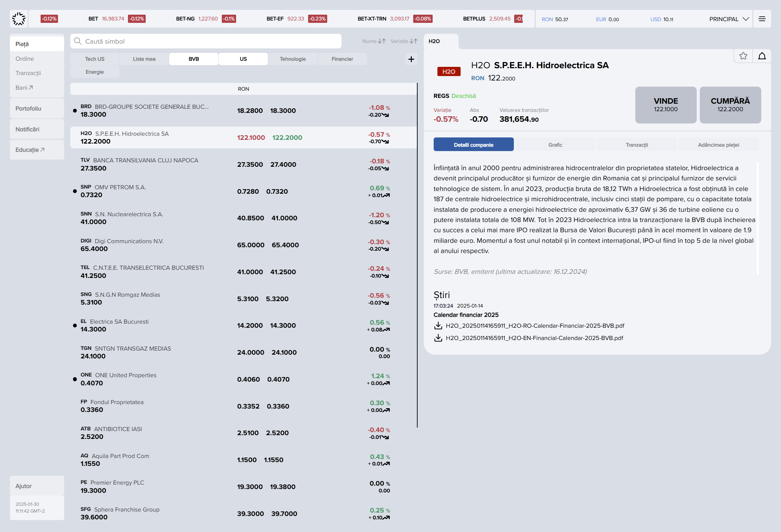Open Bani external link in sidebar
The image size is (781, 532).
[x=24, y=88]
